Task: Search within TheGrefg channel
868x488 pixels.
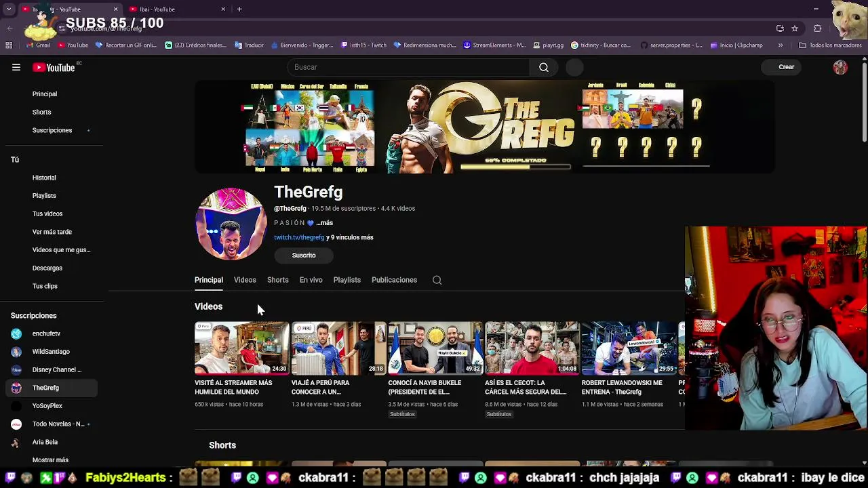Action: click(x=437, y=280)
